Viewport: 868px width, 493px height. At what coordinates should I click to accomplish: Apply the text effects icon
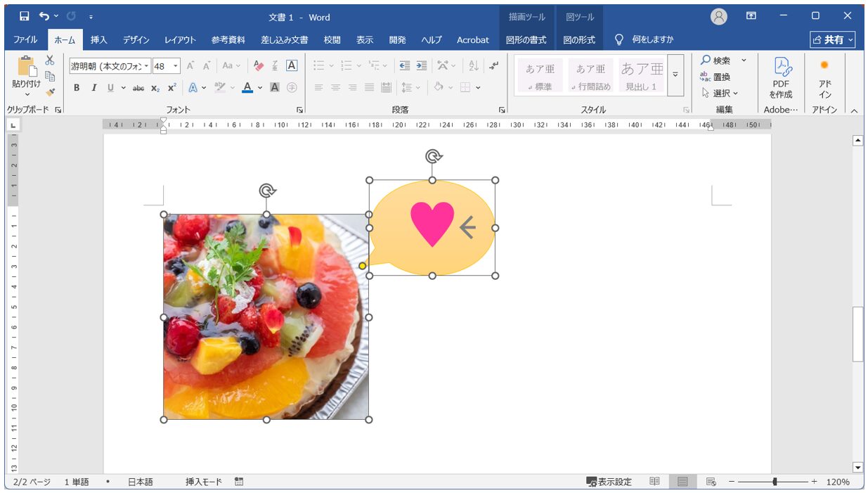(192, 88)
